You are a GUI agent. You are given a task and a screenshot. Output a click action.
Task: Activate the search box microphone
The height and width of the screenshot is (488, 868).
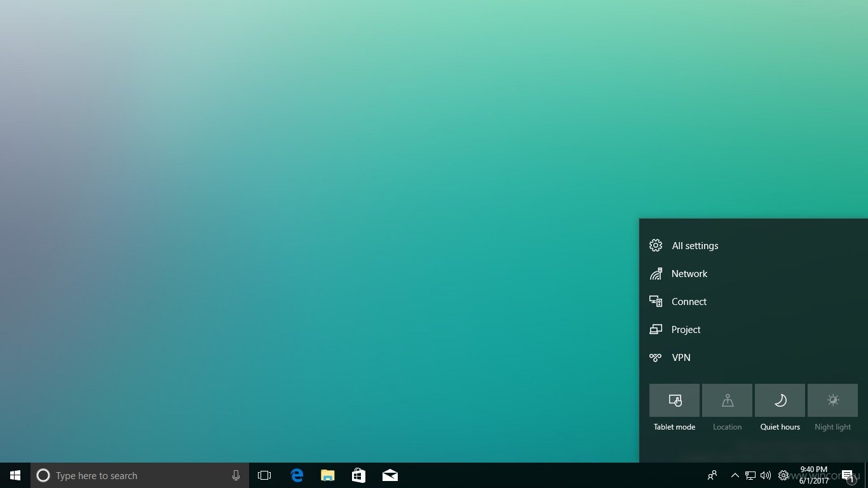[x=236, y=475]
